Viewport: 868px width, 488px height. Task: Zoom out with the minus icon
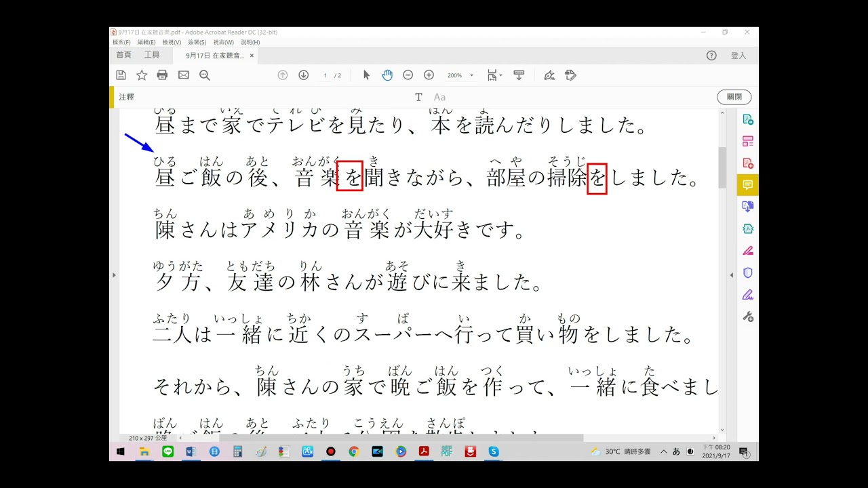(x=408, y=75)
